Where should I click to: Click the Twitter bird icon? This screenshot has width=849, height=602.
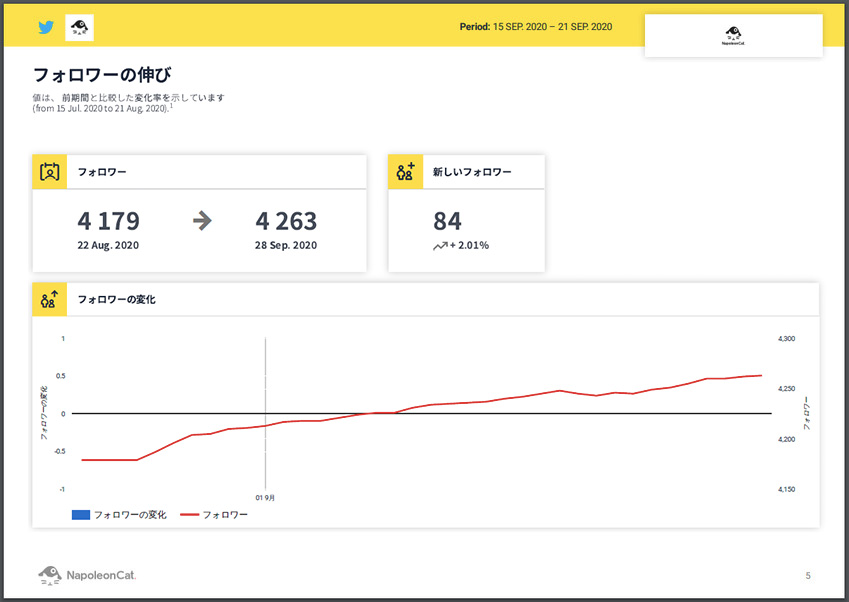44,27
